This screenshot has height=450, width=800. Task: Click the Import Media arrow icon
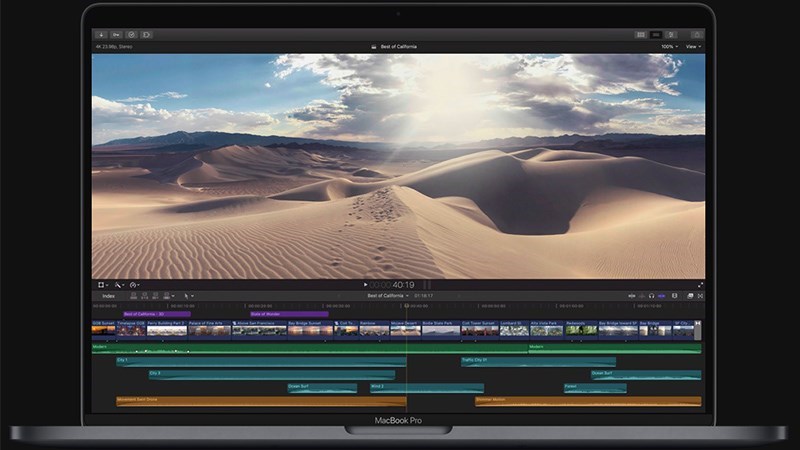(101, 35)
